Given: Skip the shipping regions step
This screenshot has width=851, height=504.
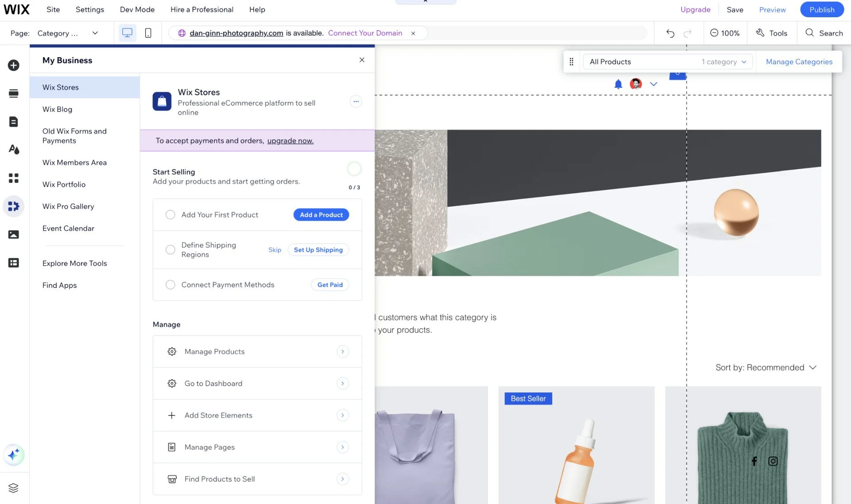Looking at the screenshot, I should tap(275, 250).
